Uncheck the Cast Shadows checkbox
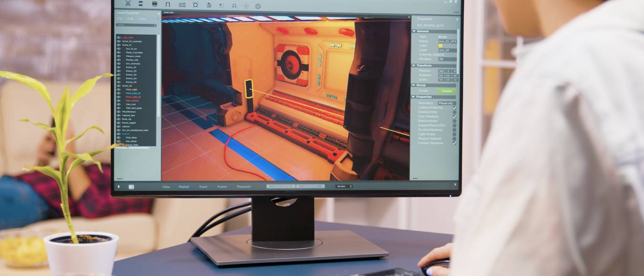This screenshot has height=276, width=644. [454, 117]
